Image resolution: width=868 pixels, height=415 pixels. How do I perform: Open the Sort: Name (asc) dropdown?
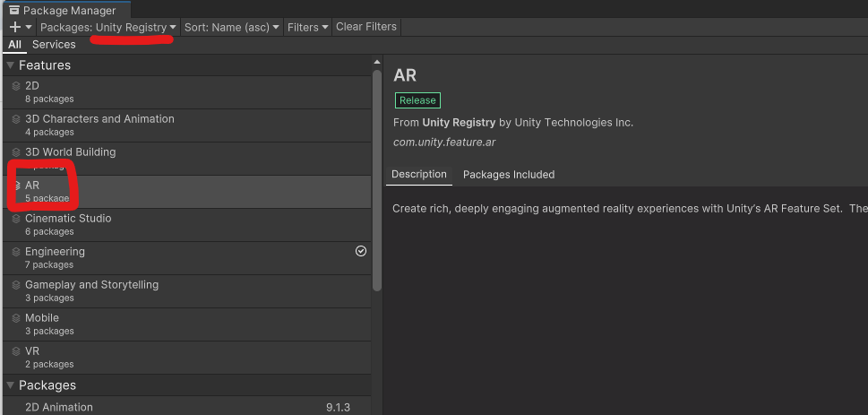(x=231, y=27)
